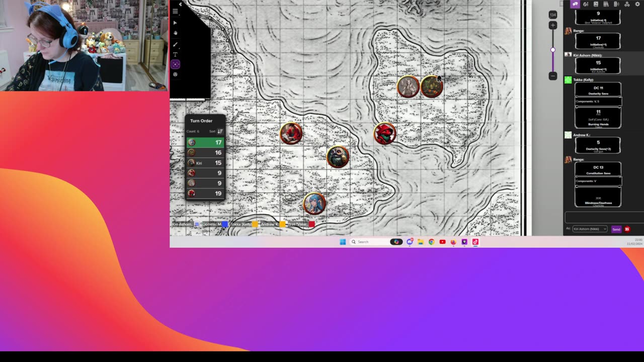644x362 pixels.
Task: Select the dark green token on hill
Action: pyautogui.click(x=432, y=86)
